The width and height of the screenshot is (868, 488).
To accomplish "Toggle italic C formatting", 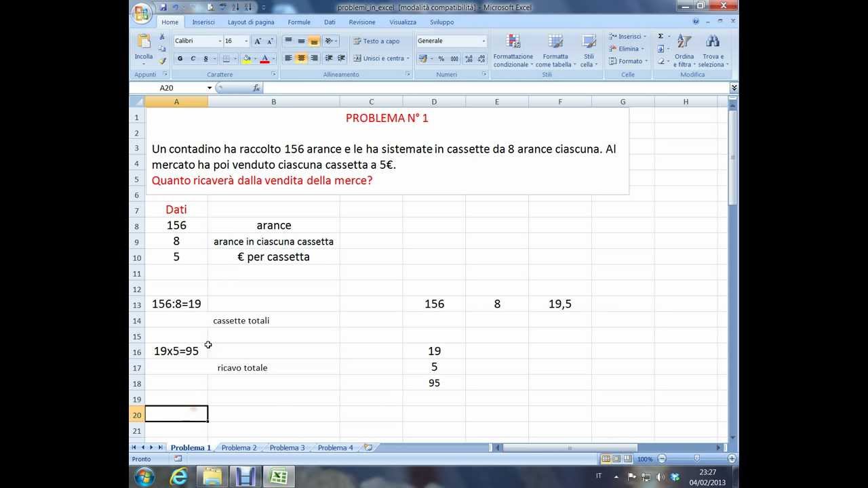I will click(193, 58).
